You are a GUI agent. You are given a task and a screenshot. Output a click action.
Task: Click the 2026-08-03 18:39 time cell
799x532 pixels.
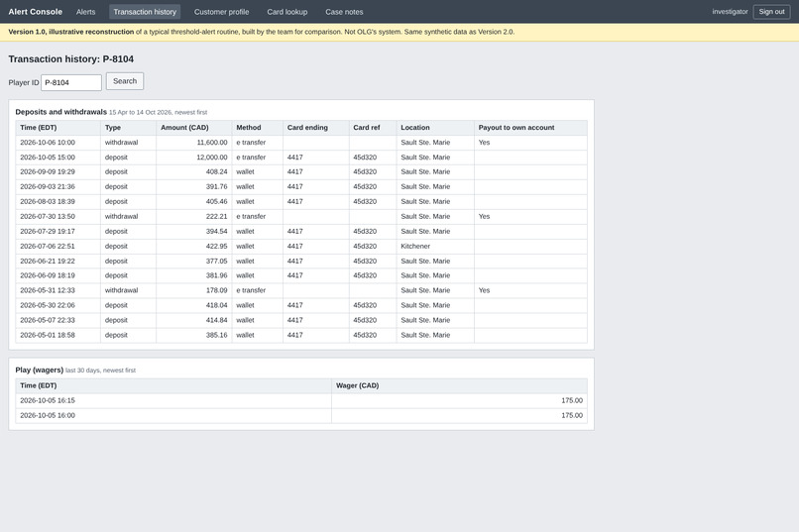tap(58, 201)
